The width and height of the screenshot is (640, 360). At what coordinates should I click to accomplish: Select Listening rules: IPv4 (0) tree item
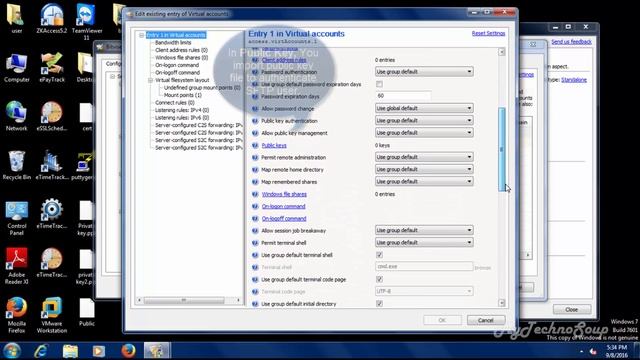point(182,110)
